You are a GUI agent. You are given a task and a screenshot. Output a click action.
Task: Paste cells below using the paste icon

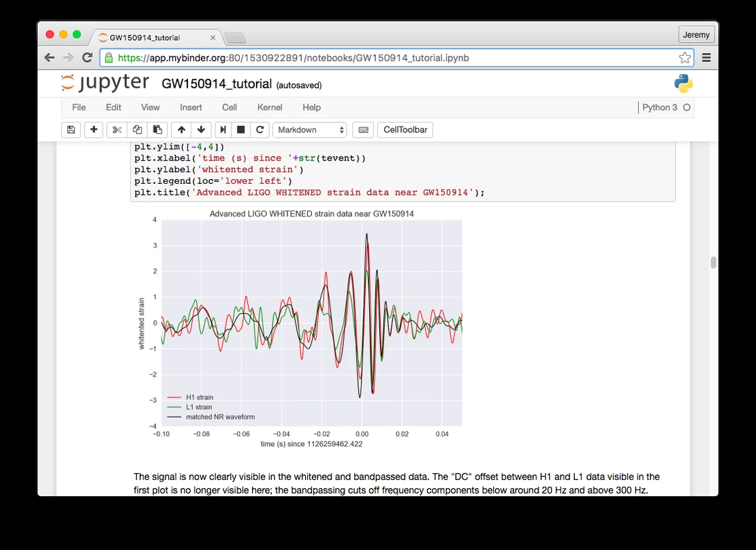[x=157, y=129]
